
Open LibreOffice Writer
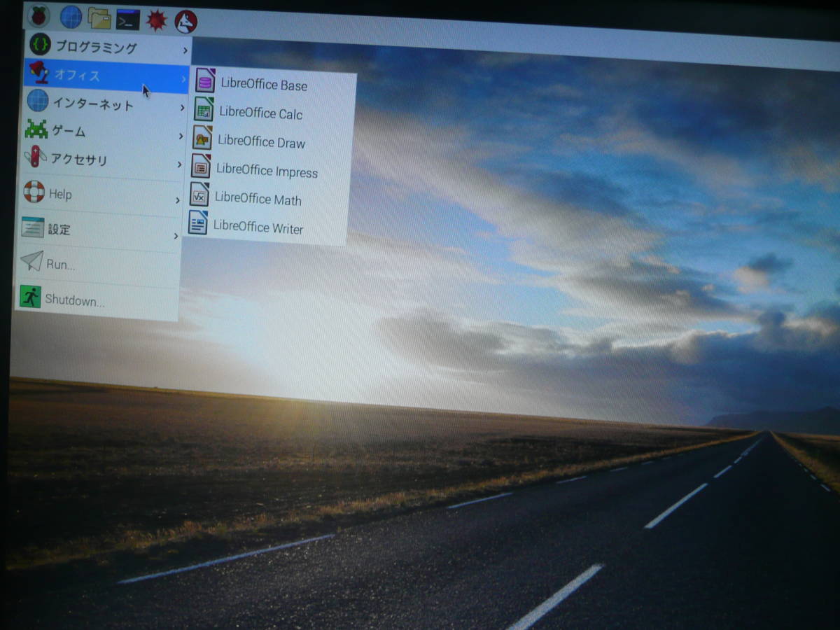[x=257, y=227]
